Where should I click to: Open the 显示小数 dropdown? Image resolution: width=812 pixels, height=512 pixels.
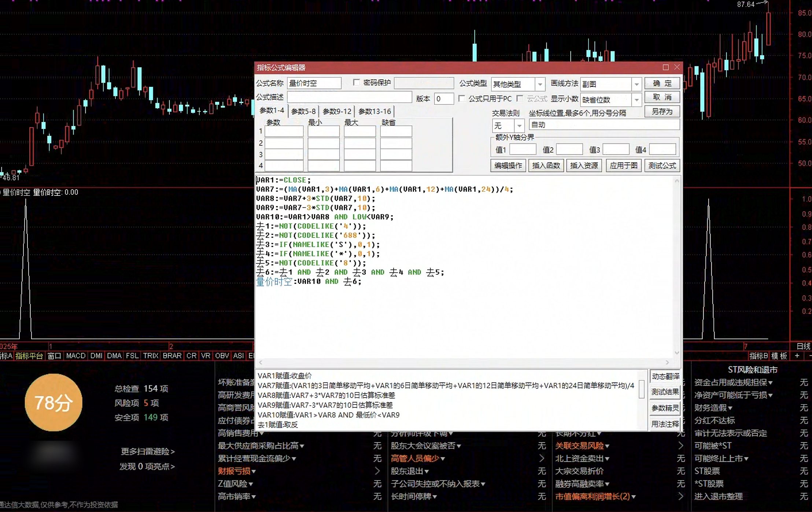(x=636, y=100)
